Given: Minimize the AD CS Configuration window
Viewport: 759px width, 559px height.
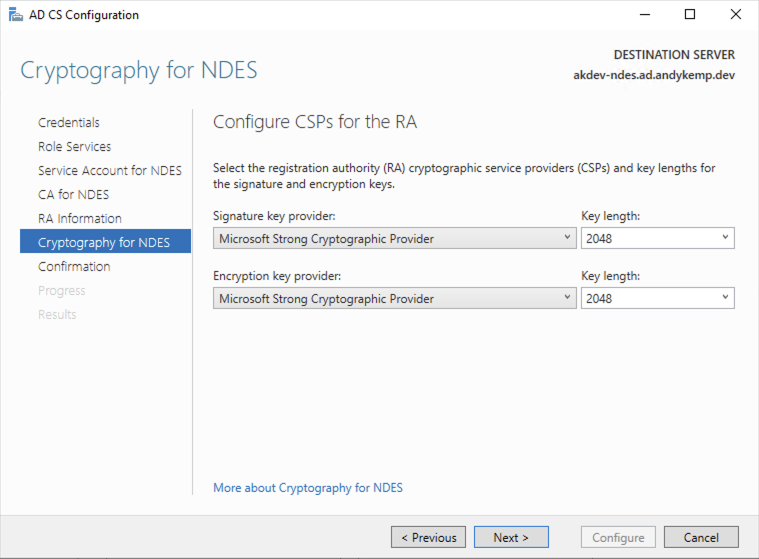Looking at the screenshot, I should tap(645, 15).
